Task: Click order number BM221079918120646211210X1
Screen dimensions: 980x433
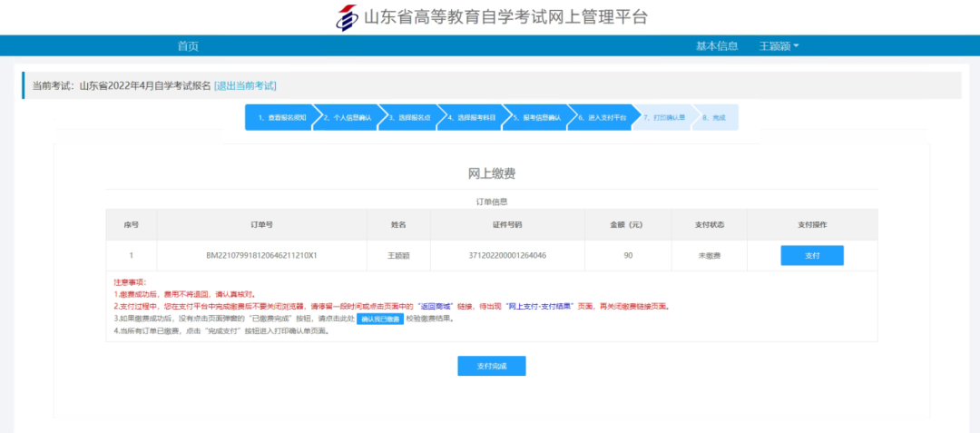Action: (x=262, y=256)
